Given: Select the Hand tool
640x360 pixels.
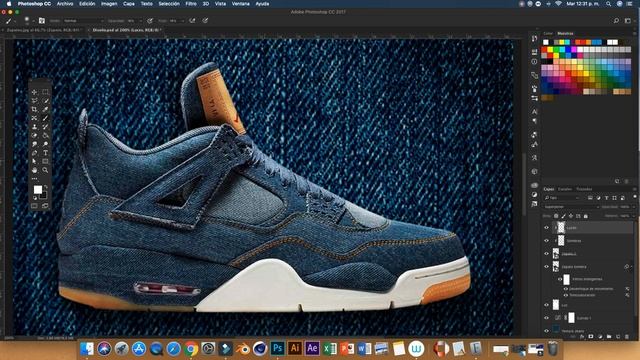Looking at the screenshot, I should [34, 170].
